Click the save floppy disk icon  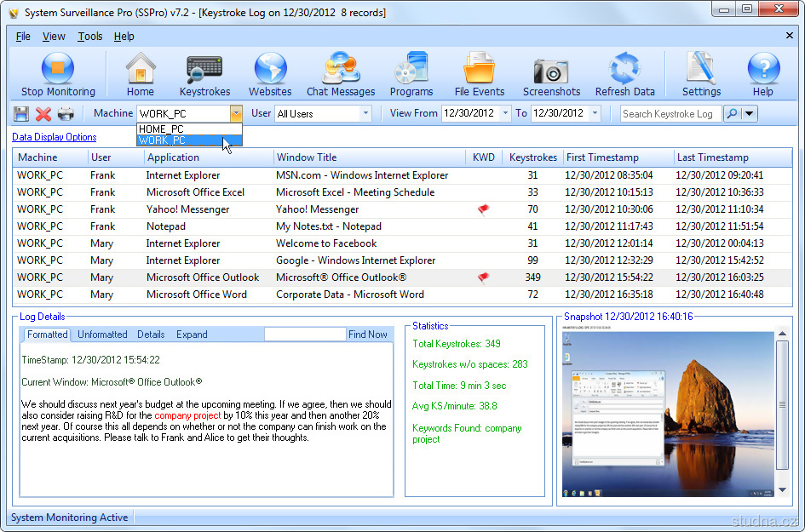click(x=21, y=114)
